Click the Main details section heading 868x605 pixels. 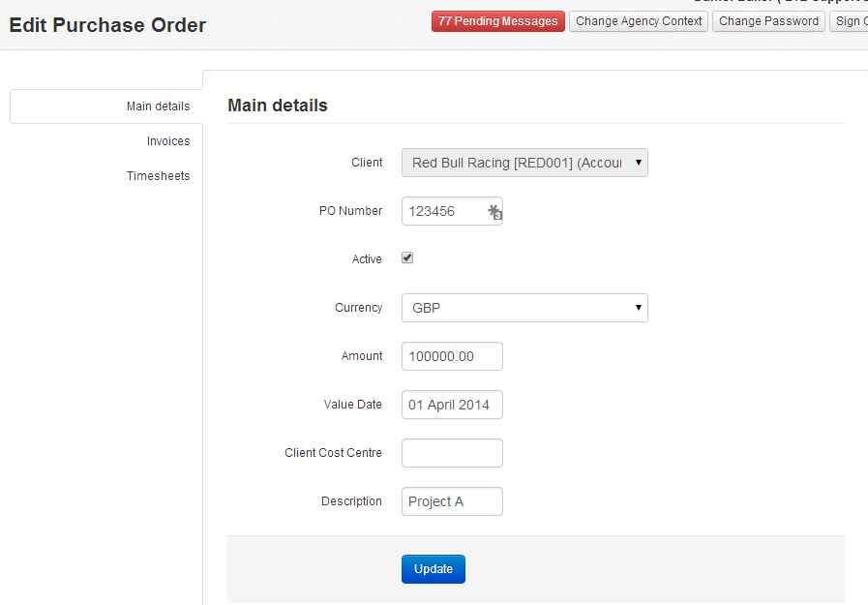pos(278,106)
